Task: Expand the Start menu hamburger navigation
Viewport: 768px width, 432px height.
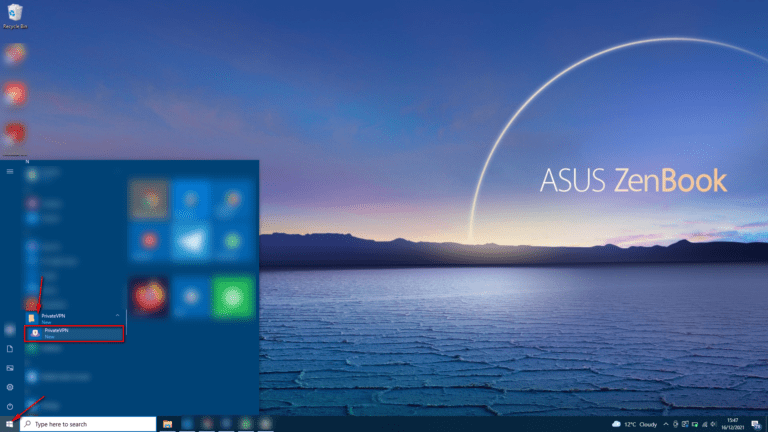Action: 10,171
